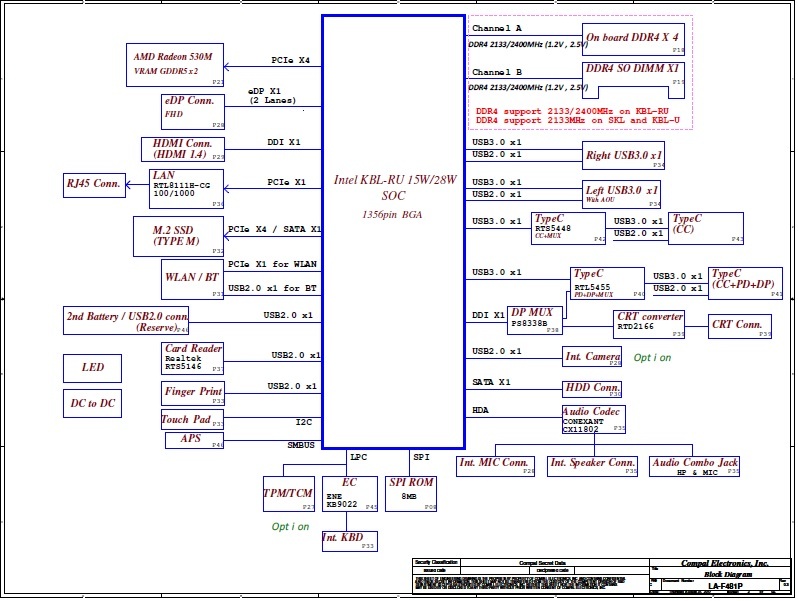Screen dimensions: 798x601
Task: Select the Int. KBD block
Action: click(350, 541)
